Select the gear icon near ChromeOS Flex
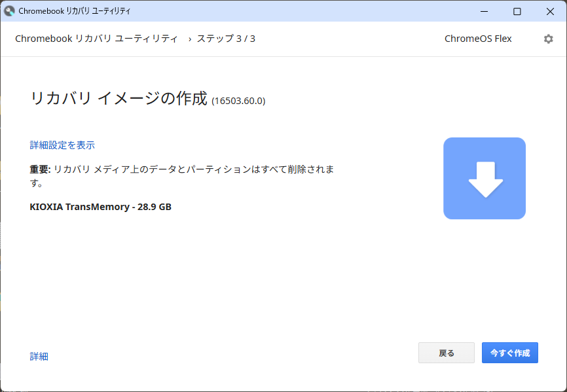The height and width of the screenshot is (392, 567). [549, 39]
